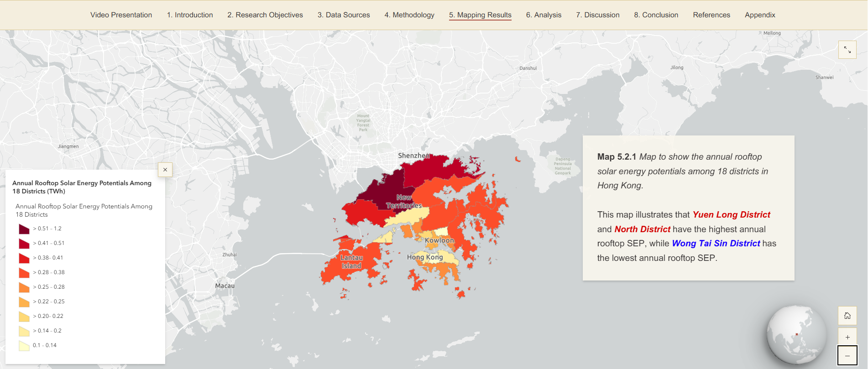Zoom out using the minus button
The height and width of the screenshot is (369, 868).
pyautogui.click(x=847, y=356)
